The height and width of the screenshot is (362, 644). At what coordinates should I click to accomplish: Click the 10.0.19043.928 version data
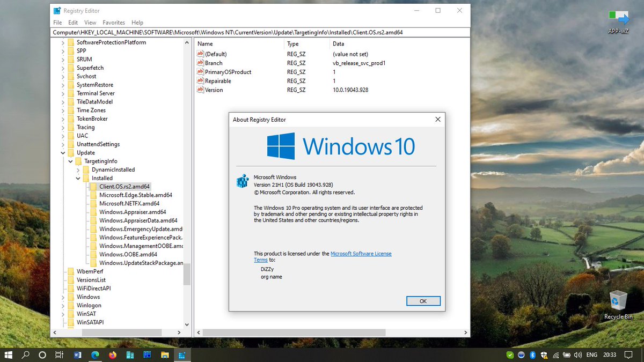point(350,90)
